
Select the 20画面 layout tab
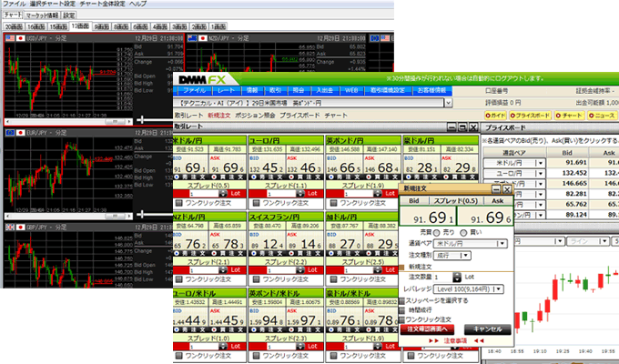tap(14, 27)
